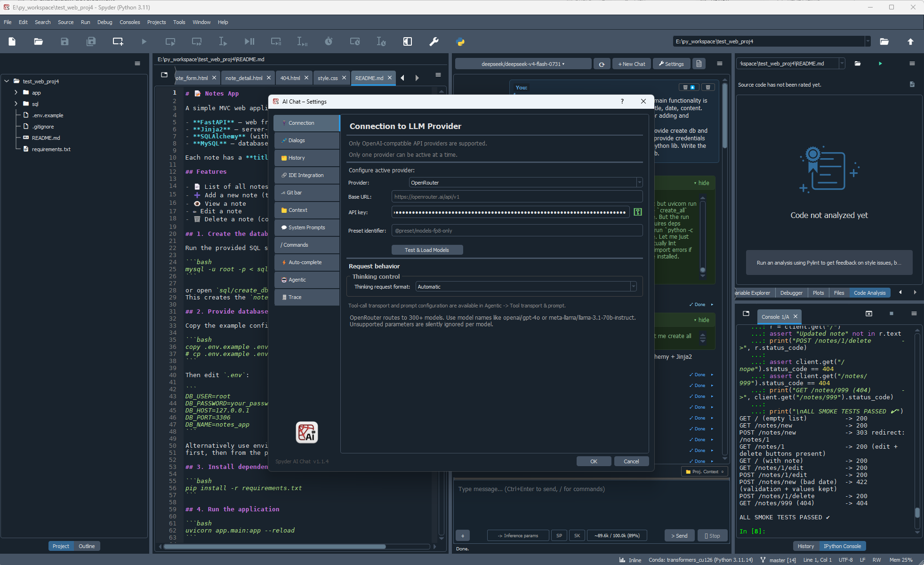Click the Test & Load Models button
924x565 pixels.
tap(427, 250)
